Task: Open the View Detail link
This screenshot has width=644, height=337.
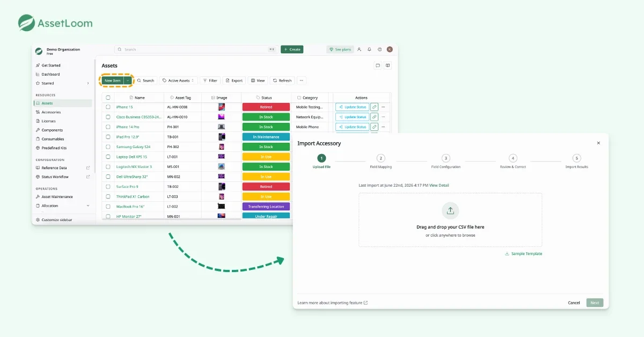Action: [439, 185]
